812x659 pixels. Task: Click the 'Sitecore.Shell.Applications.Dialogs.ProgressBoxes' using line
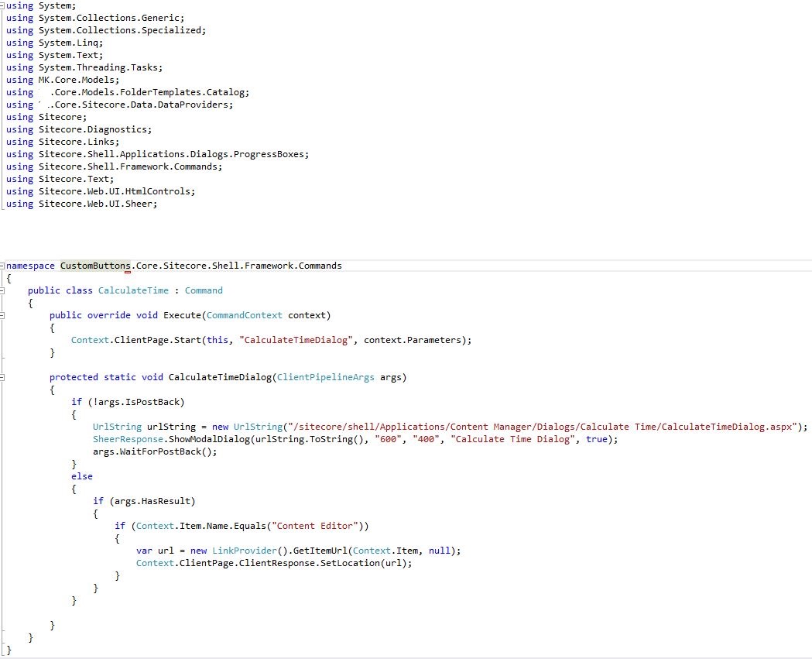157,154
